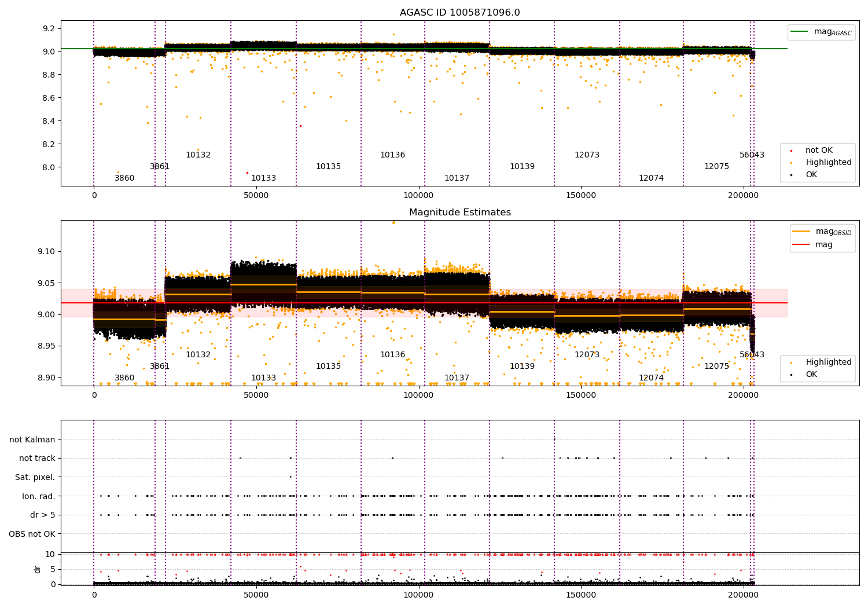
Task: Click obsid label 3860 in Magnitude Estimates plot
Action: pyautogui.click(x=124, y=378)
